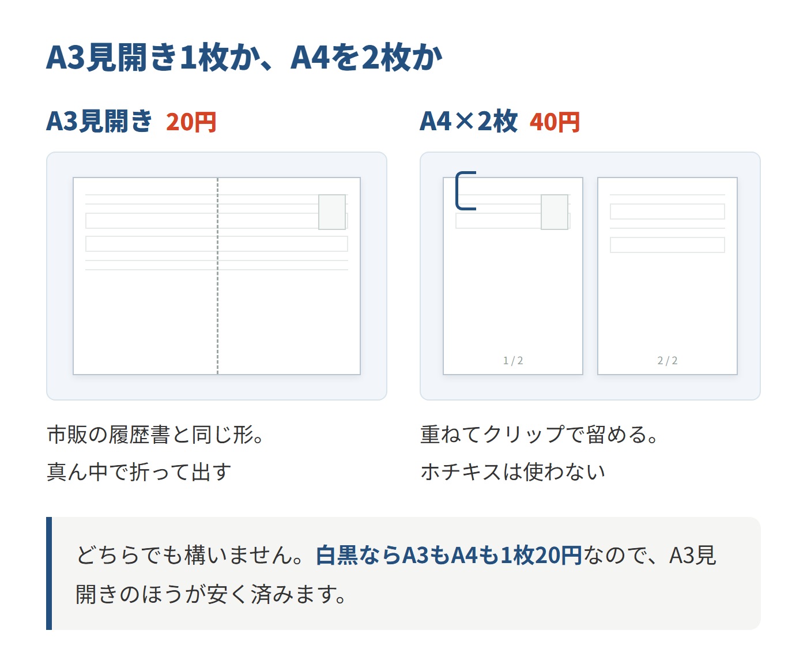
Task: Click the photo box in the A3 illustration
Action: [x=332, y=212]
